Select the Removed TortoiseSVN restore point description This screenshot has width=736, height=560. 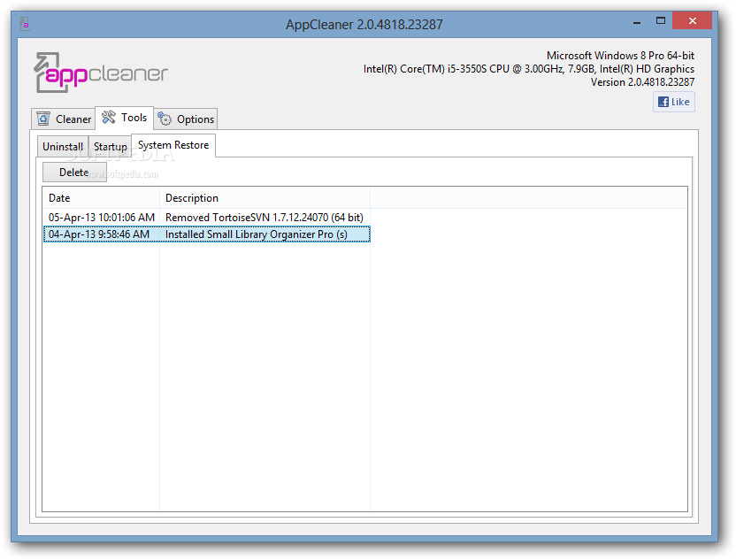[x=264, y=218]
